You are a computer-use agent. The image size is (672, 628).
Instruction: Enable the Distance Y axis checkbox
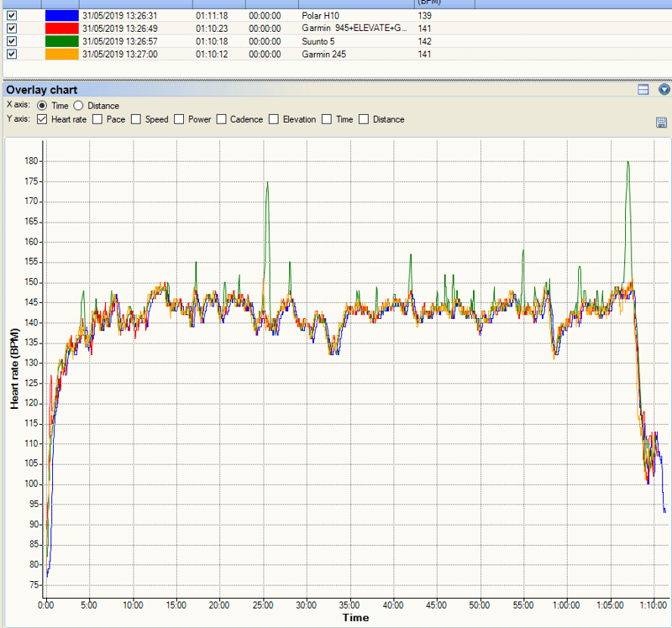coord(364,119)
